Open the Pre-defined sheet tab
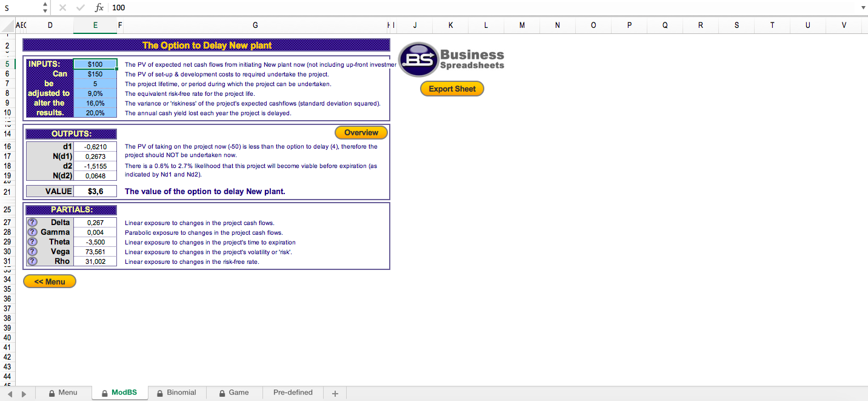The width and height of the screenshot is (868, 401). pyautogui.click(x=293, y=393)
